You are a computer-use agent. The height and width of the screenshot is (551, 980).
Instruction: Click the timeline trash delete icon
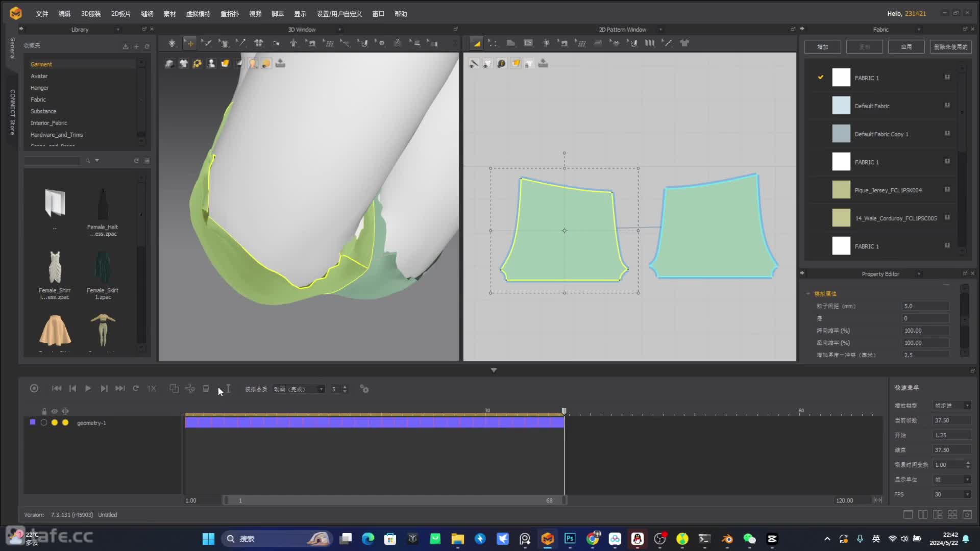(x=206, y=389)
